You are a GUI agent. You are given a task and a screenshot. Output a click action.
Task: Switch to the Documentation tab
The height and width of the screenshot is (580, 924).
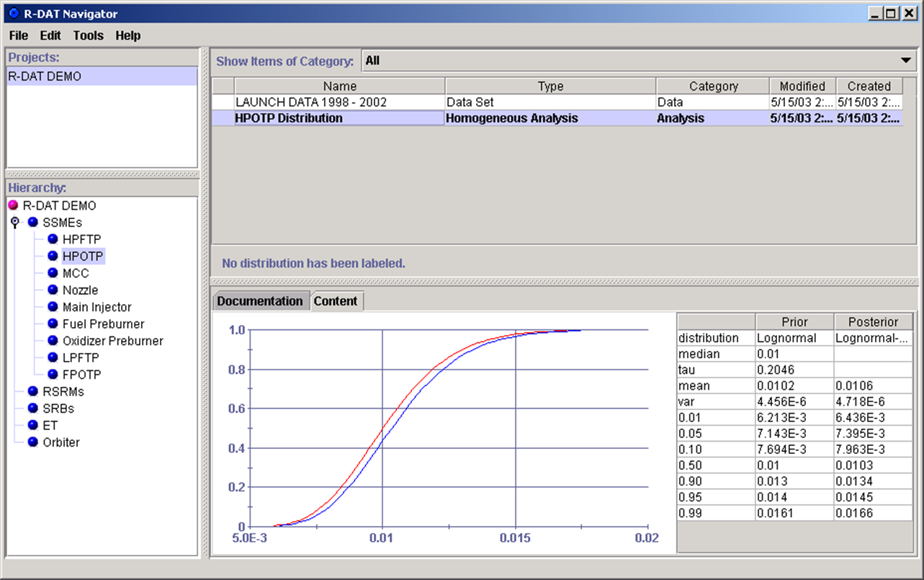coord(260,300)
